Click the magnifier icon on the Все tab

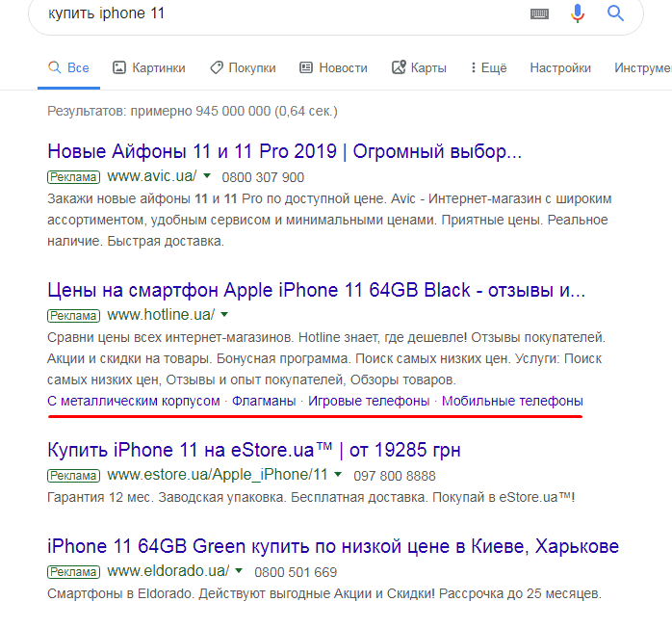[x=55, y=67]
